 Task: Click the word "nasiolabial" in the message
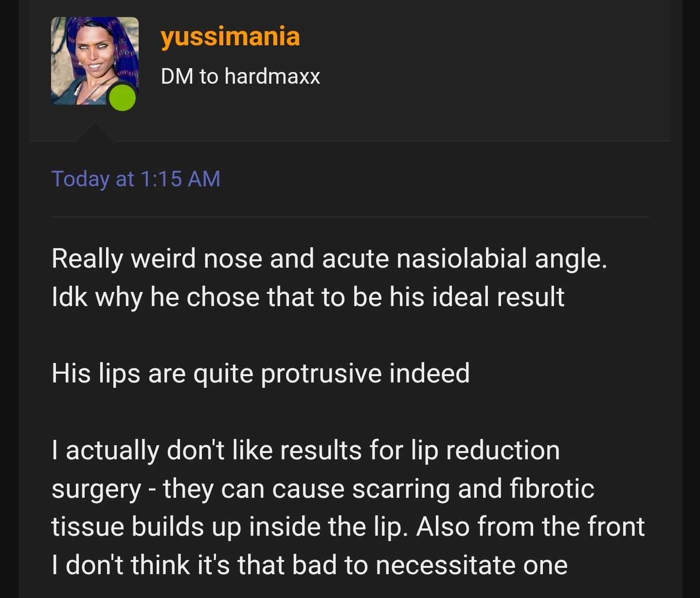pyautogui.click(x=462, y=258)
